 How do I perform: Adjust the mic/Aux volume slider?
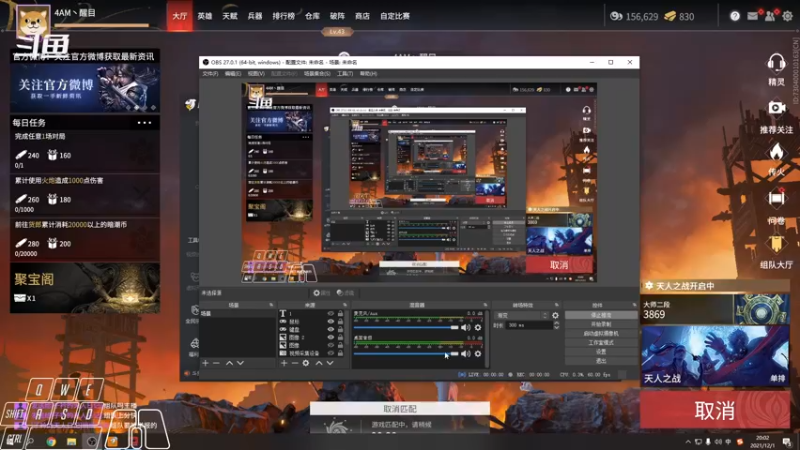pyautogui.click(x=406, y=328)
